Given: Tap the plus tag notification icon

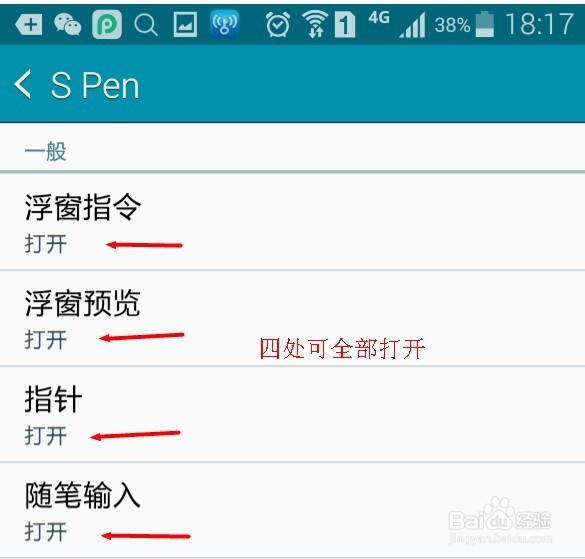Looking at the screenshot, I should pyautogui.click(x=28, y=25).
